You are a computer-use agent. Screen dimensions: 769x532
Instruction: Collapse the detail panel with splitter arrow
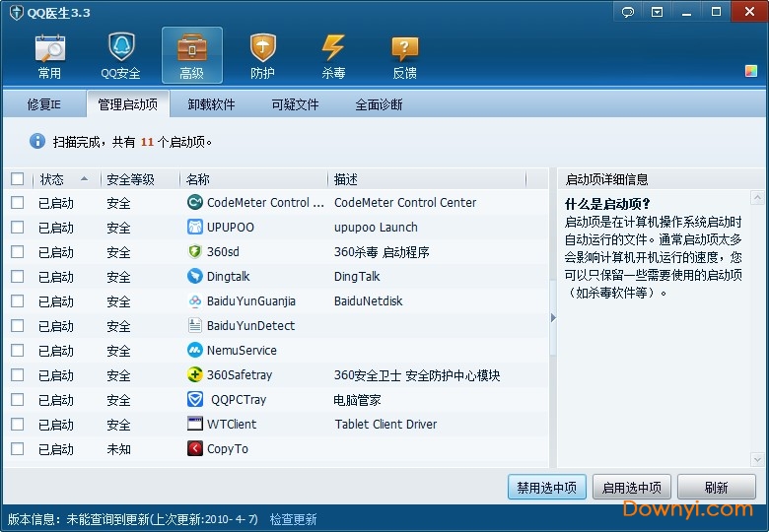[x=553, y=317]
